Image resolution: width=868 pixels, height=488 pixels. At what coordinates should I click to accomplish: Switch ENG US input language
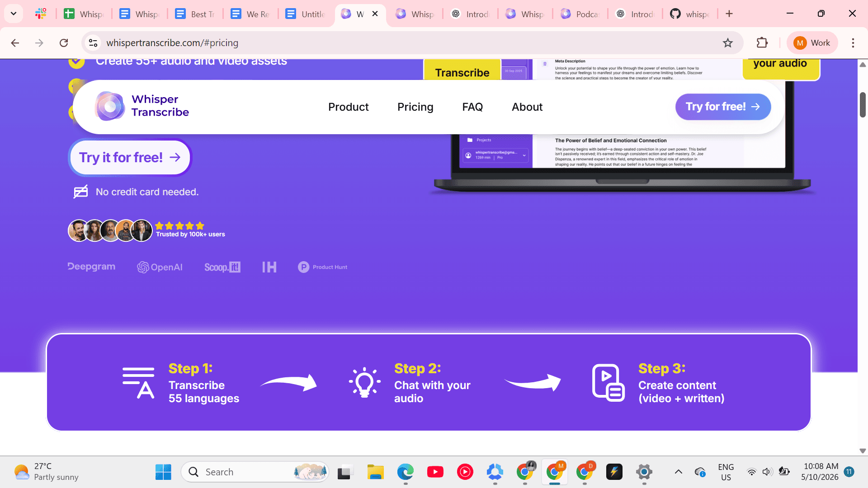(x=726, y=472)
